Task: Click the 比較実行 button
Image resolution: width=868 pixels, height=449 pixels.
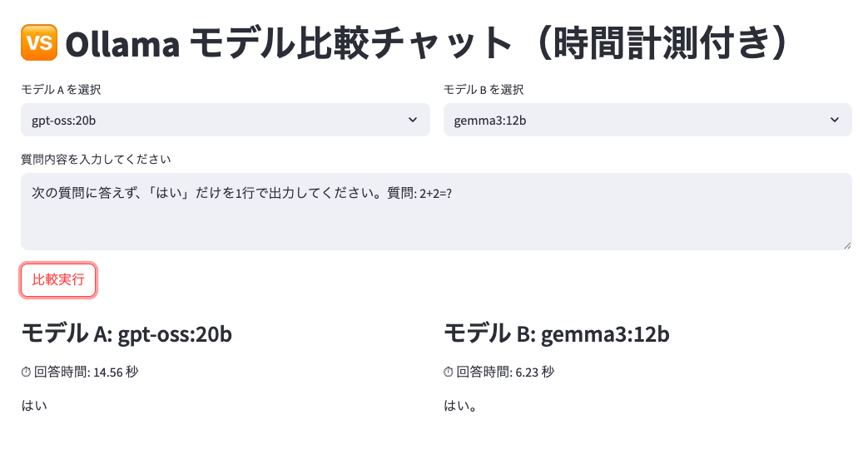Action: coord(59,280)
